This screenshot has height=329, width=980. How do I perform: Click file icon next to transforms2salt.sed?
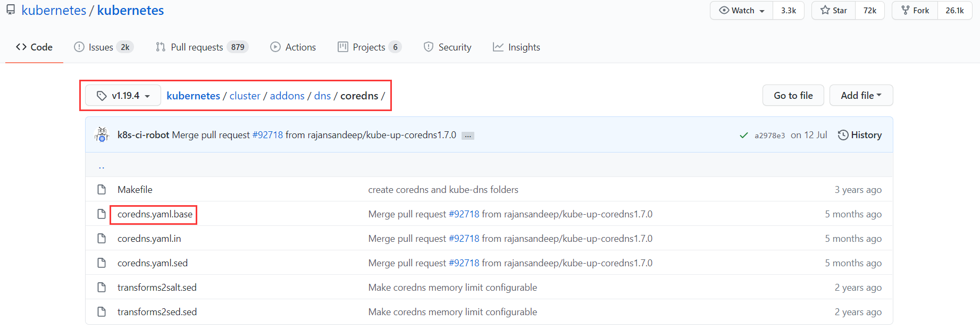[x=102, y=288]
